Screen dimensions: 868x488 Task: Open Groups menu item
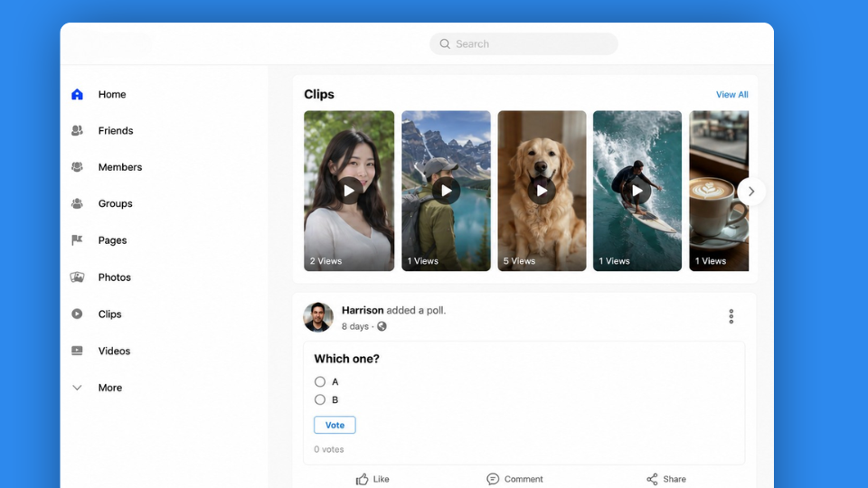(115, 203)
